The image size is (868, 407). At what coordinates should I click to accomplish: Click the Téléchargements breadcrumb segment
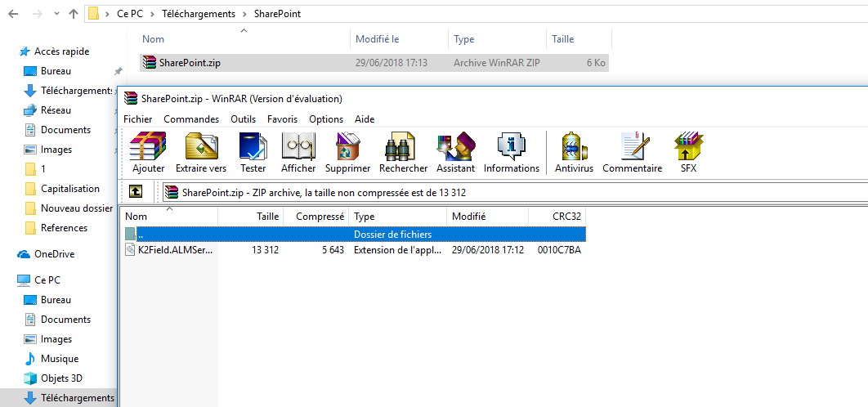[x=198, y=14]
